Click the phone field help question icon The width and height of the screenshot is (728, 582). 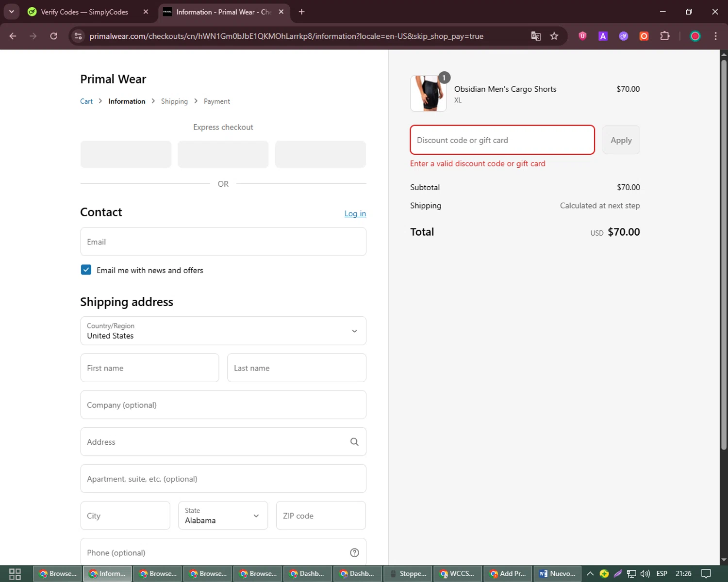click(x=354, y=552)
